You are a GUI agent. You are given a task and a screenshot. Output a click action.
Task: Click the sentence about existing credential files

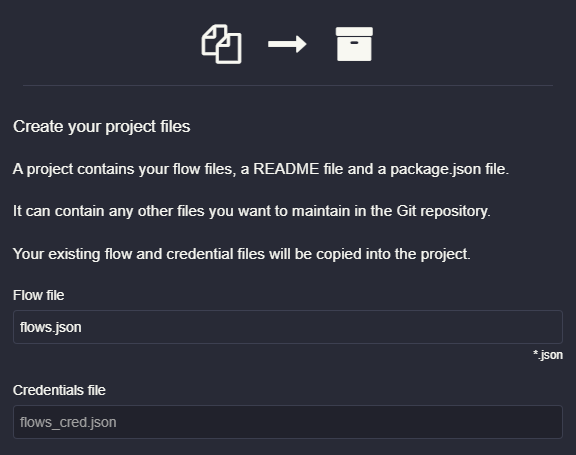point(242,254)
